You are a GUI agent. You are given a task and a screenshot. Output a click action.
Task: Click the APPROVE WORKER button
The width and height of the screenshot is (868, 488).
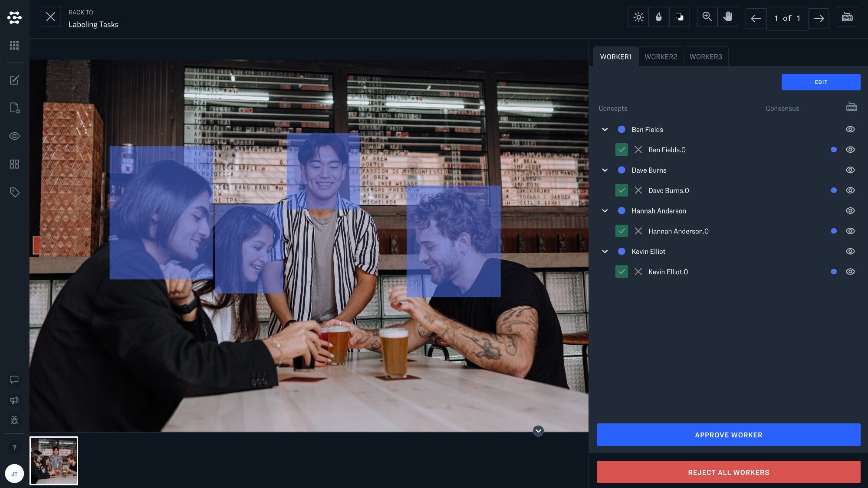coord(728,435)
